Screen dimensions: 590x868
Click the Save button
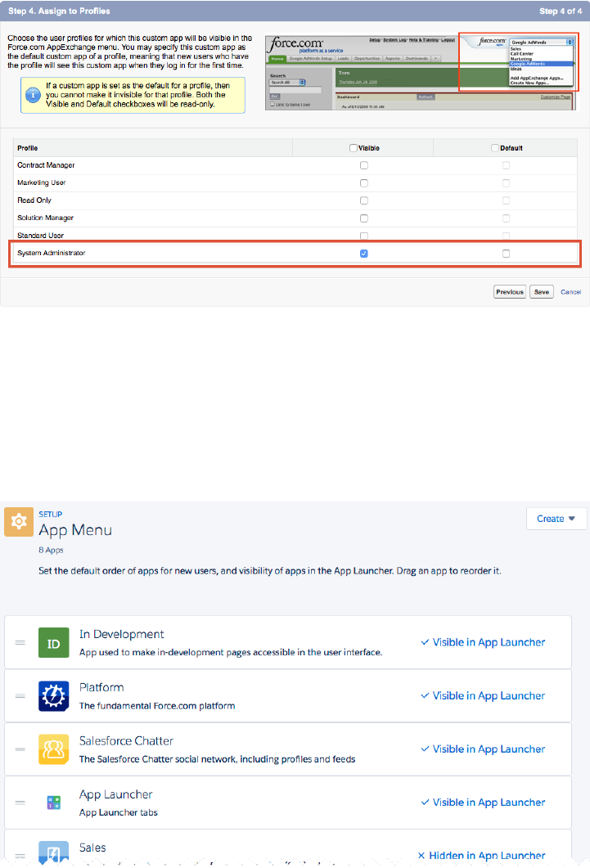coord(541,292)
